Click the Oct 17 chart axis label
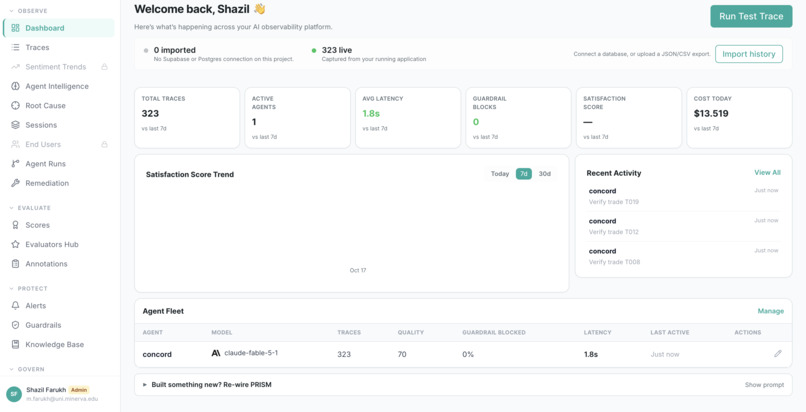Image resolution: width=806 pixels, height=412 pixels. pyautogui.click(x=358, y=270)
